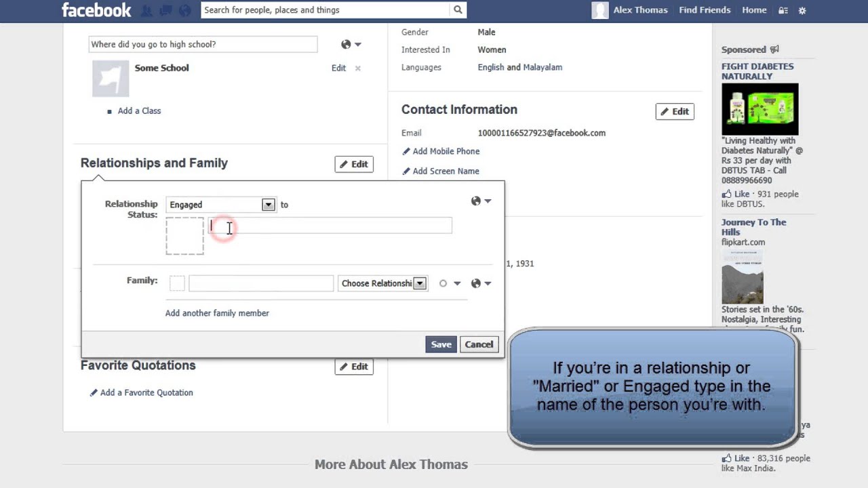The image size is (868, 488).
Task: Like the Max India ad
Action: [x=736, y=458]
